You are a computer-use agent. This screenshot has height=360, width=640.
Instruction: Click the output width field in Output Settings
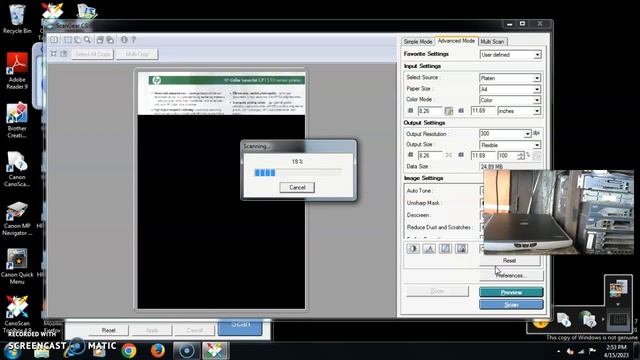click(x=430, y=156)
